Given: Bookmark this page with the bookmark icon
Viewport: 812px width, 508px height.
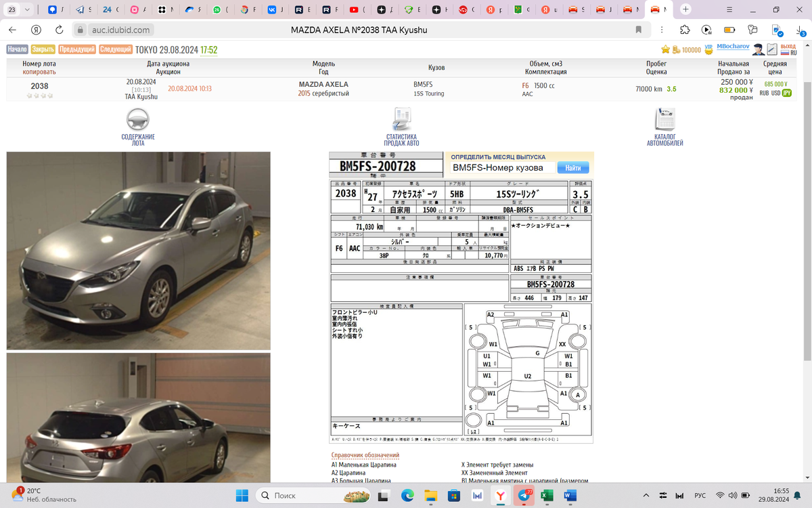Looking at the screenshot, I should click(639, 30).
